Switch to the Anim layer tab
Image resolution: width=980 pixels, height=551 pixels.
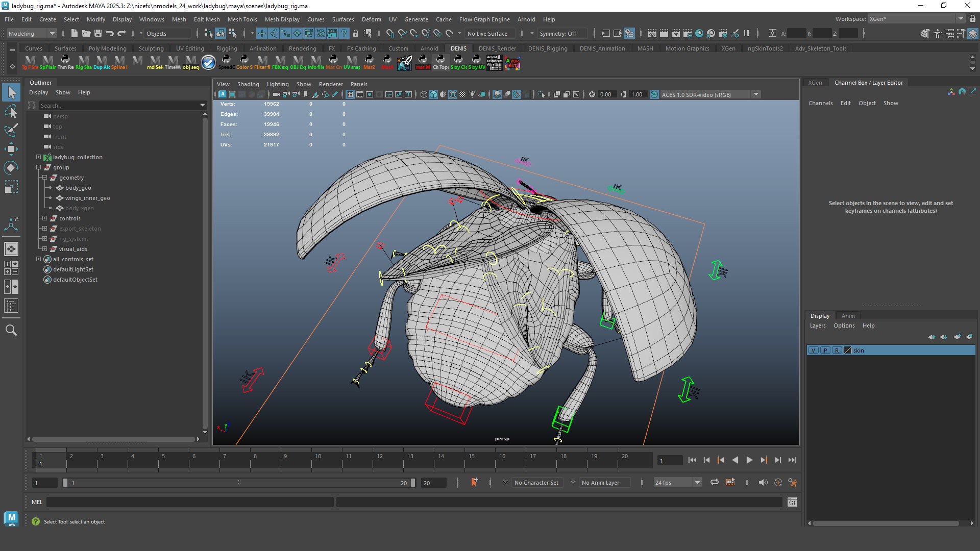point(848,316)
